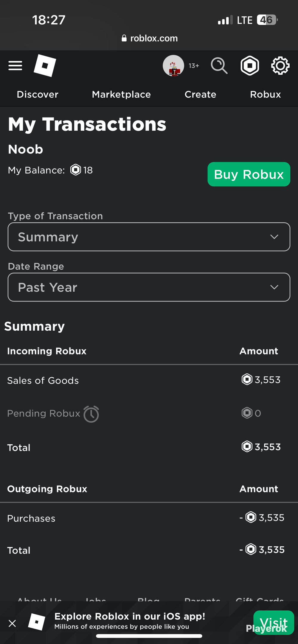
Task: Open the user avatar profile picture
Action: pos(173,66)
